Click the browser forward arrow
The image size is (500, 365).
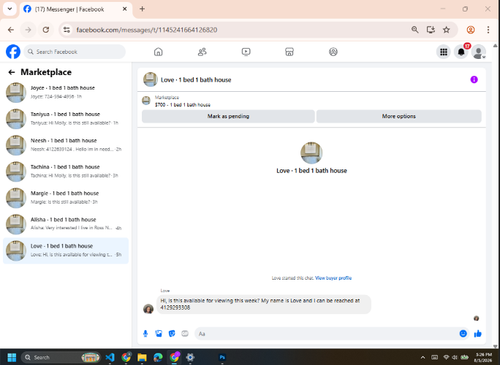click(28, 30)
